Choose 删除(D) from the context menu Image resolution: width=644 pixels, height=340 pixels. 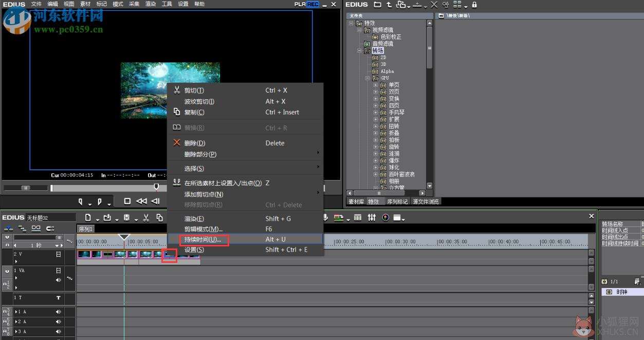(x=245, y=143)
